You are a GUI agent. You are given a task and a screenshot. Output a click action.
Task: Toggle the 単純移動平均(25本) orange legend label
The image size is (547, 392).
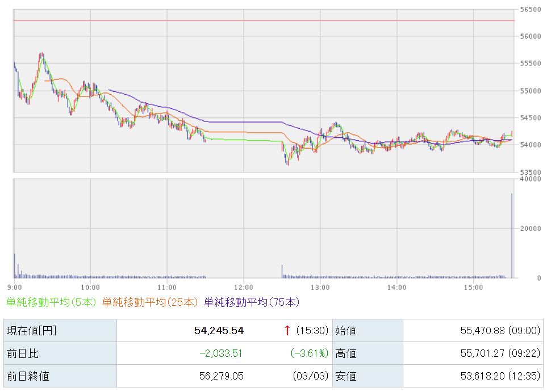point(150,302)
